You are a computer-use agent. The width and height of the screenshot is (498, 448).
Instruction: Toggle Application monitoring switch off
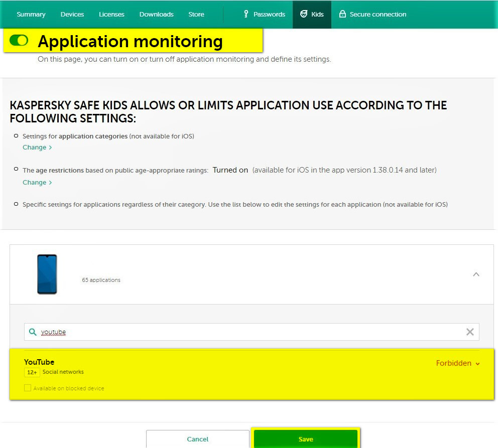pyautogui.click(x=19, y=40)
